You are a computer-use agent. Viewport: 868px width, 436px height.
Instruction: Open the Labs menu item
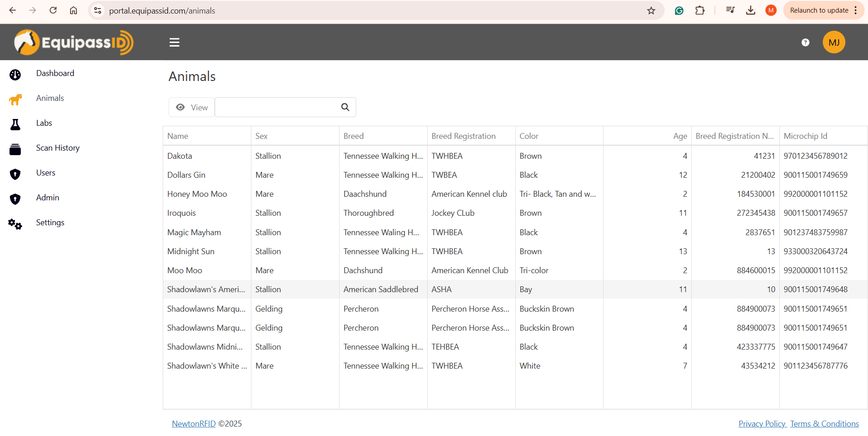44,123
